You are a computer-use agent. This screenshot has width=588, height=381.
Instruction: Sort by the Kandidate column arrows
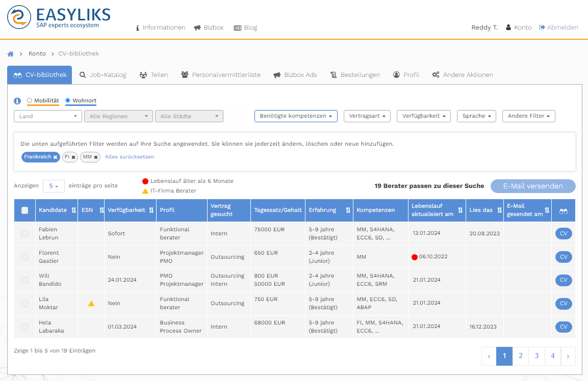(x=73, y=210)
